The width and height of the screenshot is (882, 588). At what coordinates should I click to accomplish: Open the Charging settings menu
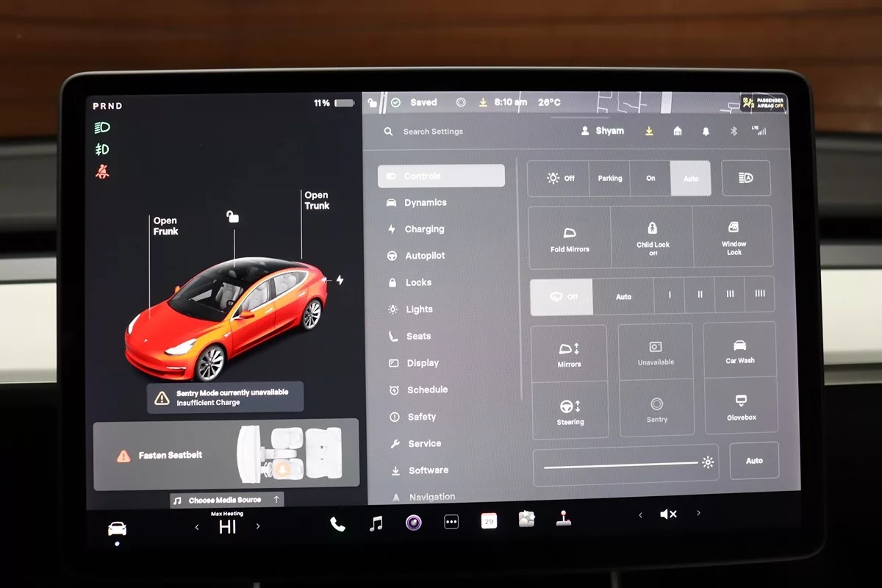[x=424, y=229]
